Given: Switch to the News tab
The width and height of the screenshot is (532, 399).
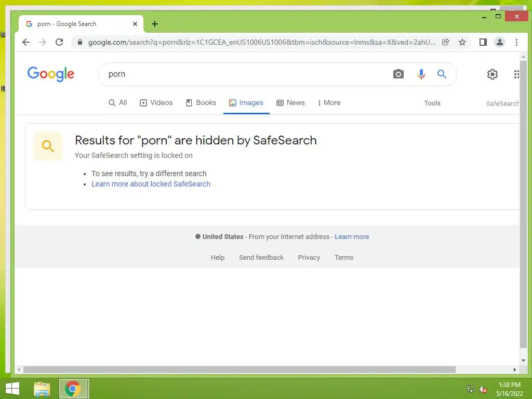Looking at the screenshot, I should (290, 102).
